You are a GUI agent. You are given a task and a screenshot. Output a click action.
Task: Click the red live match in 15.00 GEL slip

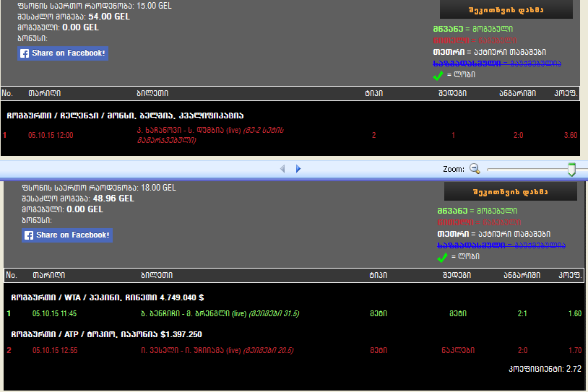click(210, 135)
